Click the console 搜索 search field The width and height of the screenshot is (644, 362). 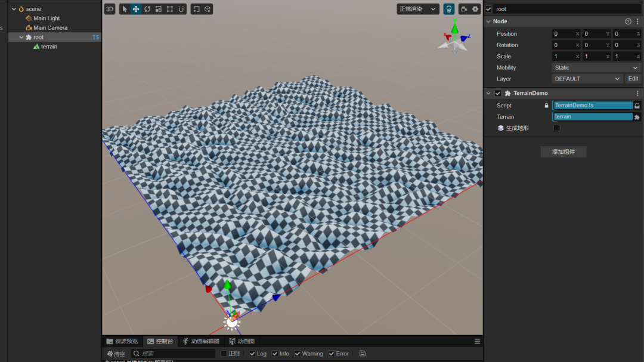point(176,354)
